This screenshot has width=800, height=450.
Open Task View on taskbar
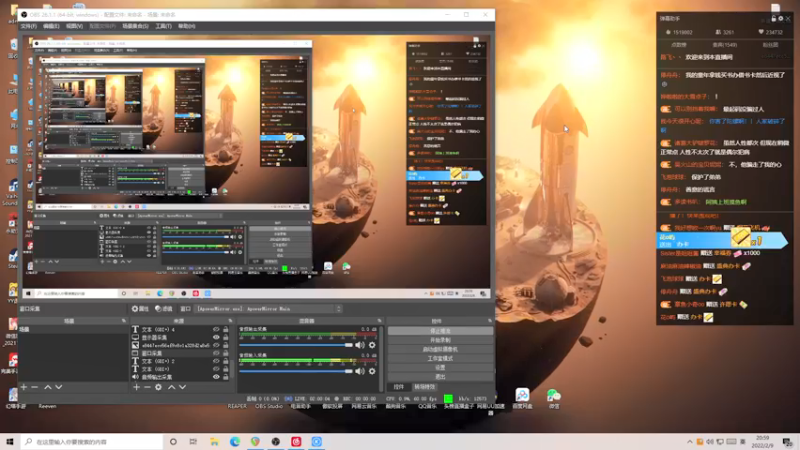pyautogui.click(x=193, y=441)
